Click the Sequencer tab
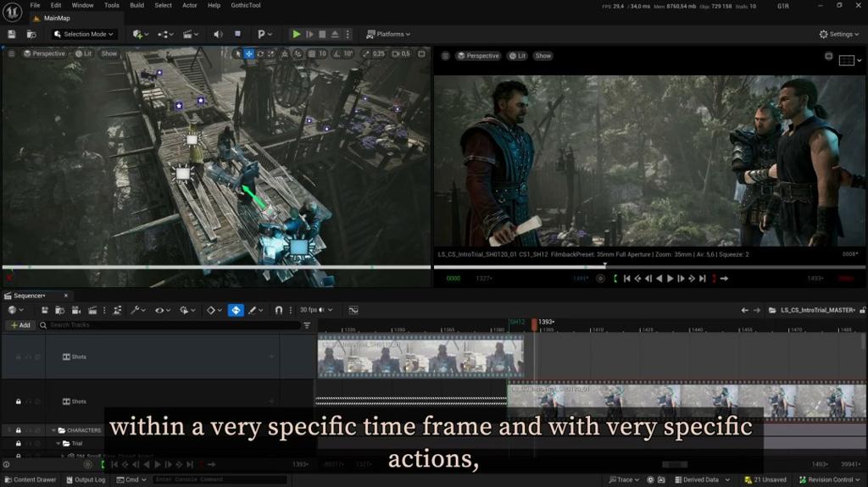Viewport: 868px width, 487px height. tap(30, 296)
